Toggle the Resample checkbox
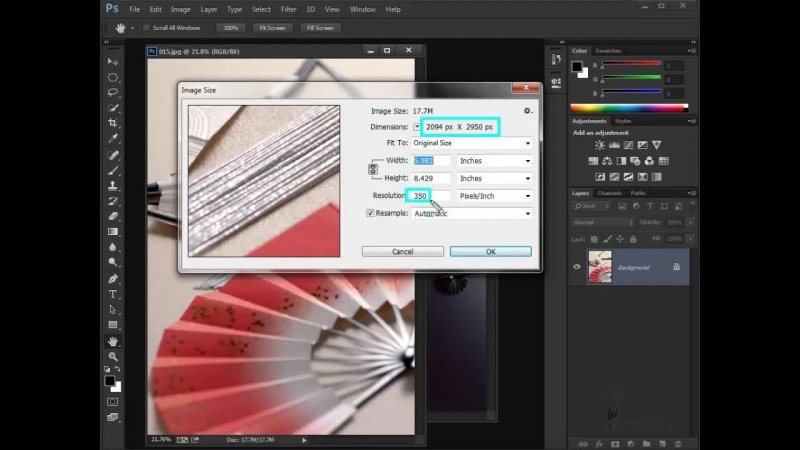Viewport: 800px width, 450px height. pos(371,213)
